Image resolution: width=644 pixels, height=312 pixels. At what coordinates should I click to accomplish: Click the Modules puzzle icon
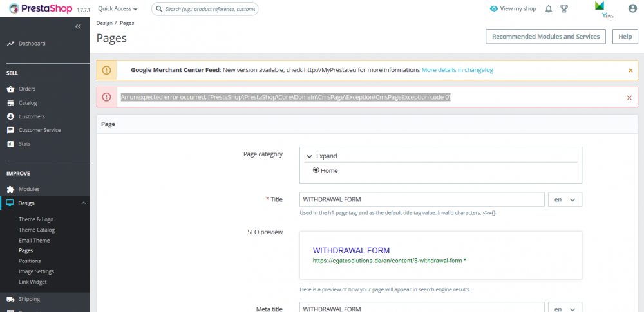pyautogui.click(x=11, y=189)
